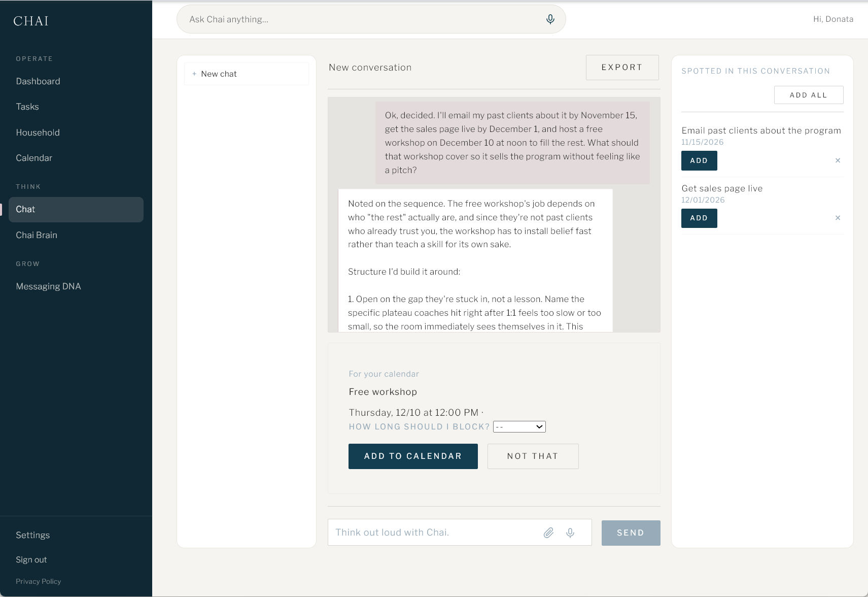Open Messaging DNA
Image resolution: width=868 pixels, height=597 pixels.
click(x=48, y=286)
